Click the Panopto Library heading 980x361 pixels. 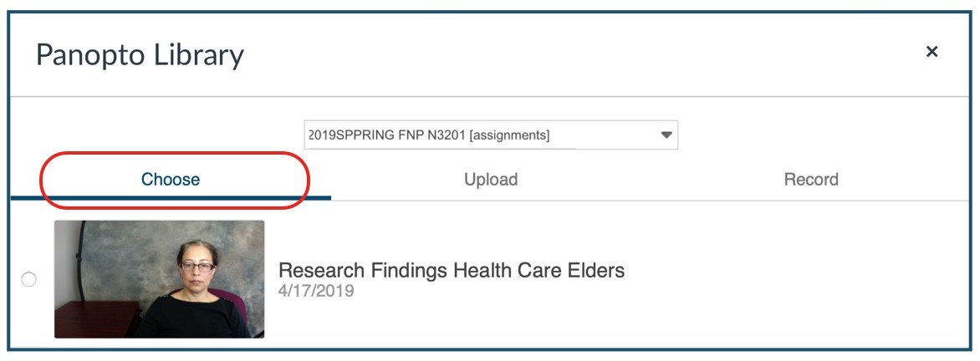click(140, 55)
